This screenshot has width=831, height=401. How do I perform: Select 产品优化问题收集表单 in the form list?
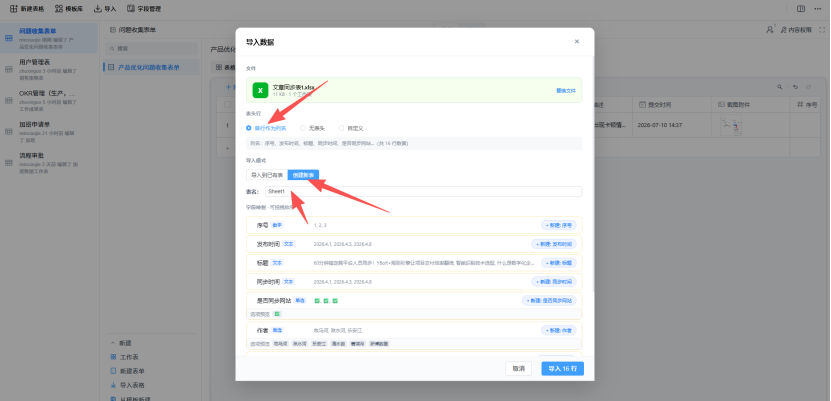point(152,67)
